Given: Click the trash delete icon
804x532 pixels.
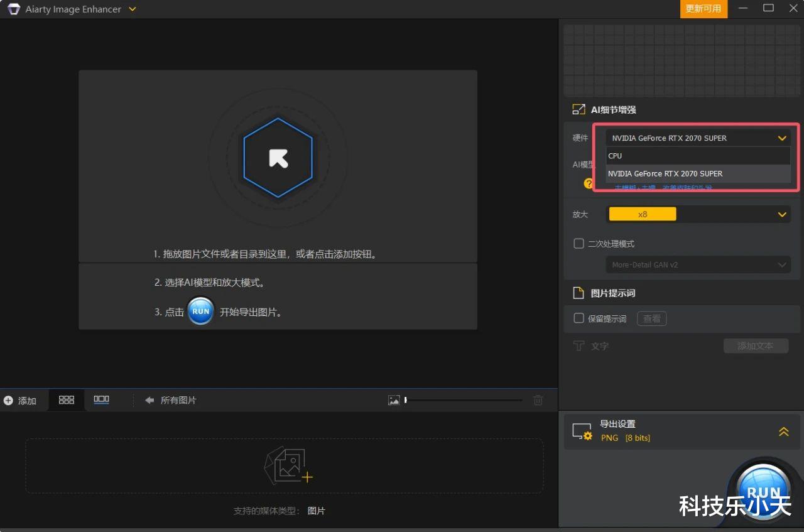Looking at the screenshot, I should tap(538, 400).
